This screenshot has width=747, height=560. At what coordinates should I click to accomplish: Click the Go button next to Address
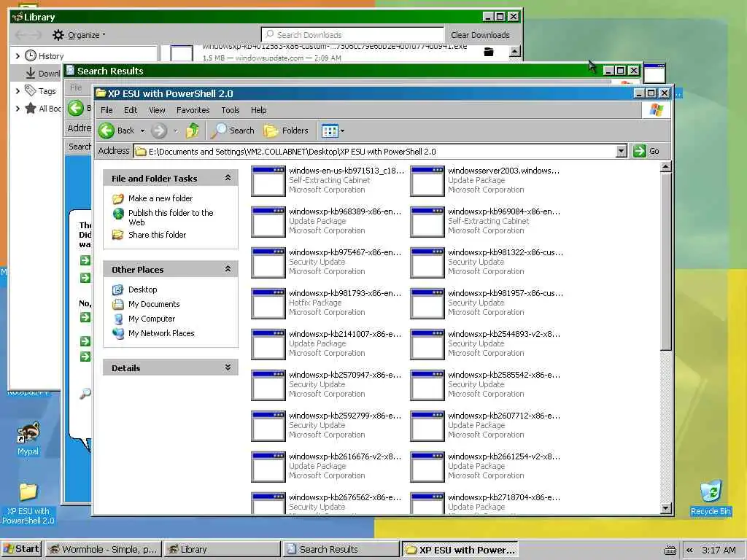click(x=646, y=152)
